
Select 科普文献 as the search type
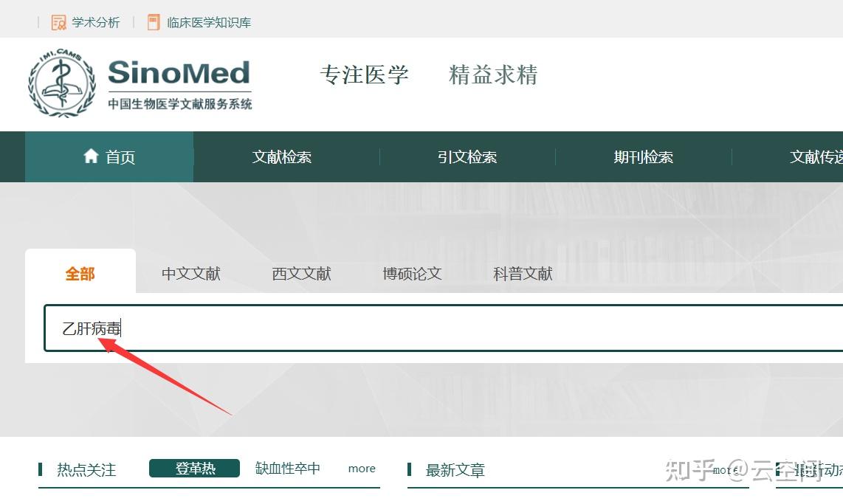[522, 274]
